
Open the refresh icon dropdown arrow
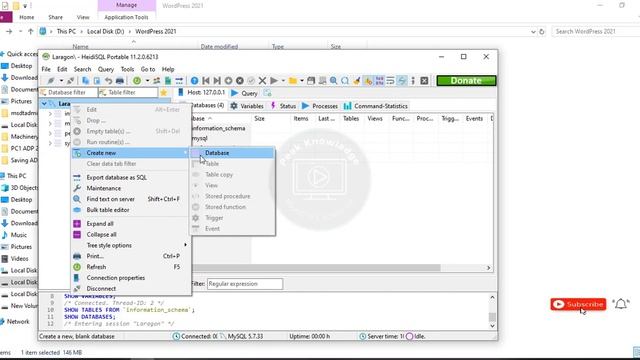click(147, 81)
